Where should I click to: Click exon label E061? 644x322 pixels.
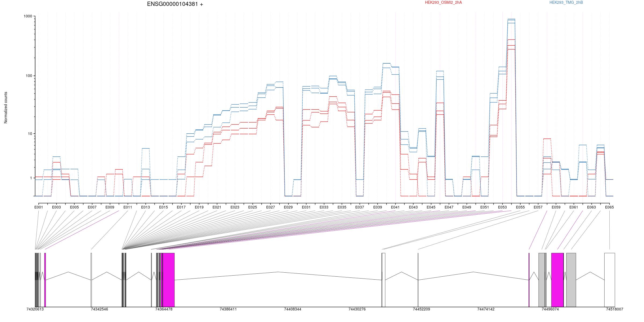click(x=574, y=207)
